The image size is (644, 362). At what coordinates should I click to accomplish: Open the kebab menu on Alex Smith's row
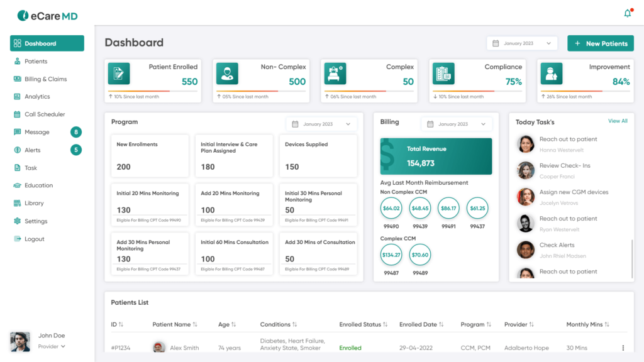[x=623, y=347]
